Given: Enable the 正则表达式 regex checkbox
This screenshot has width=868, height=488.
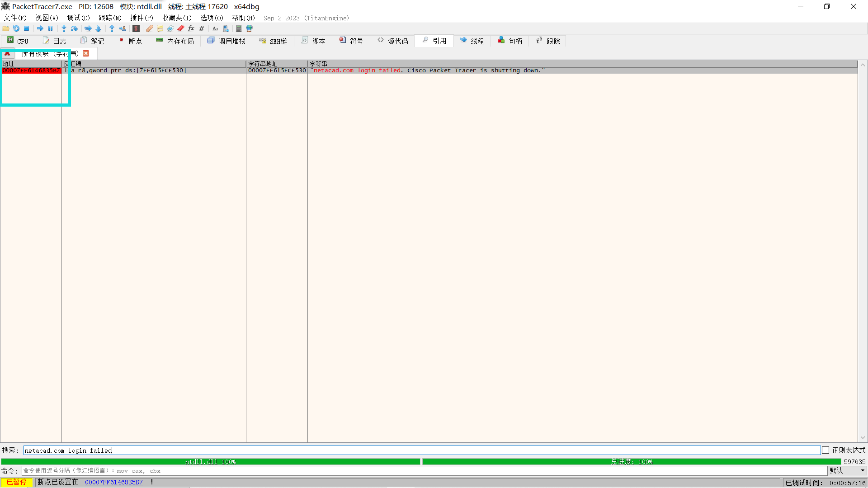Looking at the screenshot, I should pos(826,450).
